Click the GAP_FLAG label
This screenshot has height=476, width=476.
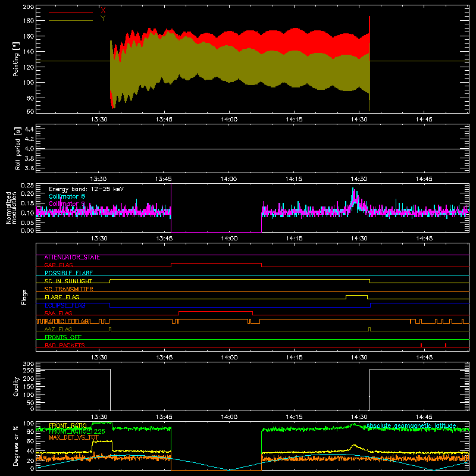point(58,265)
